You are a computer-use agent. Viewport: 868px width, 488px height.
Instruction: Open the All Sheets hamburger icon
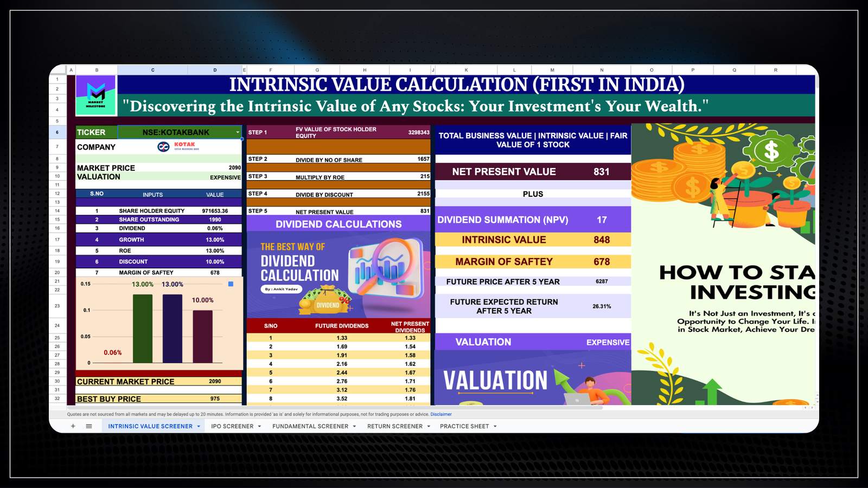coord(88,426)
